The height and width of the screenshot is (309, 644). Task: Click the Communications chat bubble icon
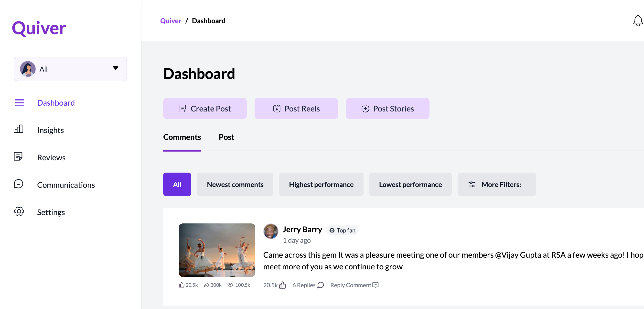pyautogui.click(x=19, y=184)
